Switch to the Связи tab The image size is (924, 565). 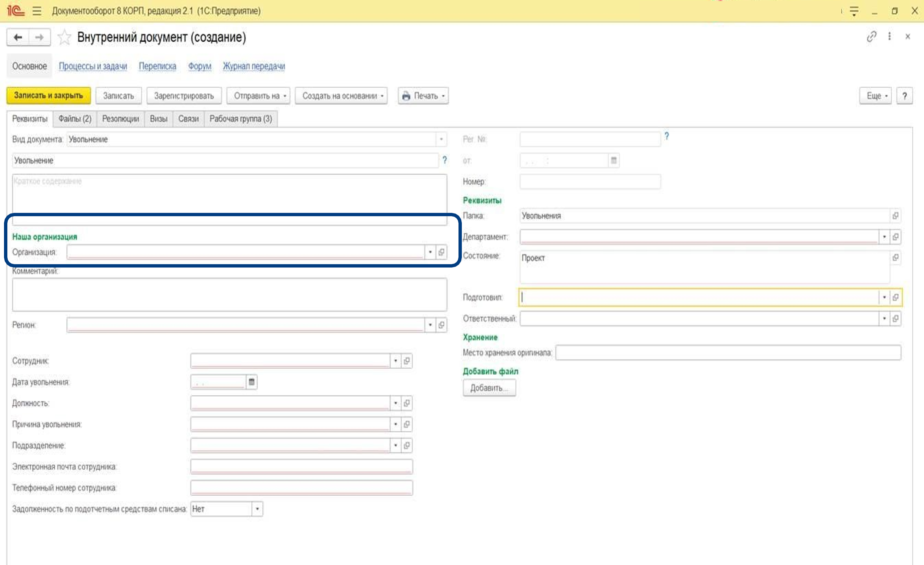point(189,119)
